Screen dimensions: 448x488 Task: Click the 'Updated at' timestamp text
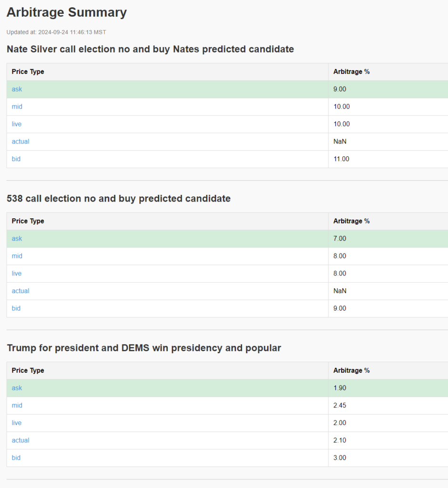[x=56, y=32]
